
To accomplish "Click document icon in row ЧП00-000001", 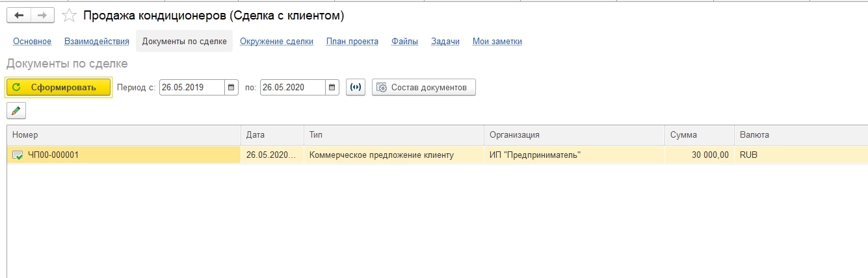I will pos(18,155).
